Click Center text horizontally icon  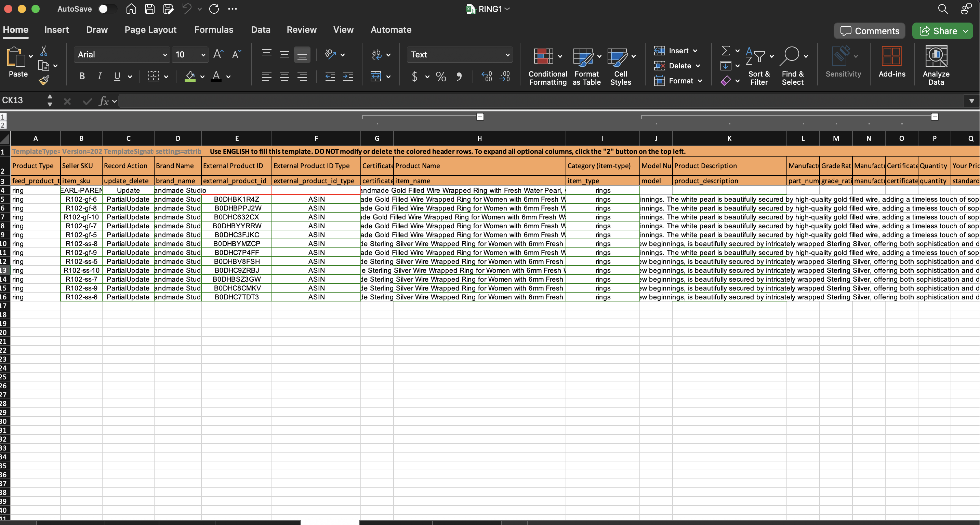tap(284, 77)
